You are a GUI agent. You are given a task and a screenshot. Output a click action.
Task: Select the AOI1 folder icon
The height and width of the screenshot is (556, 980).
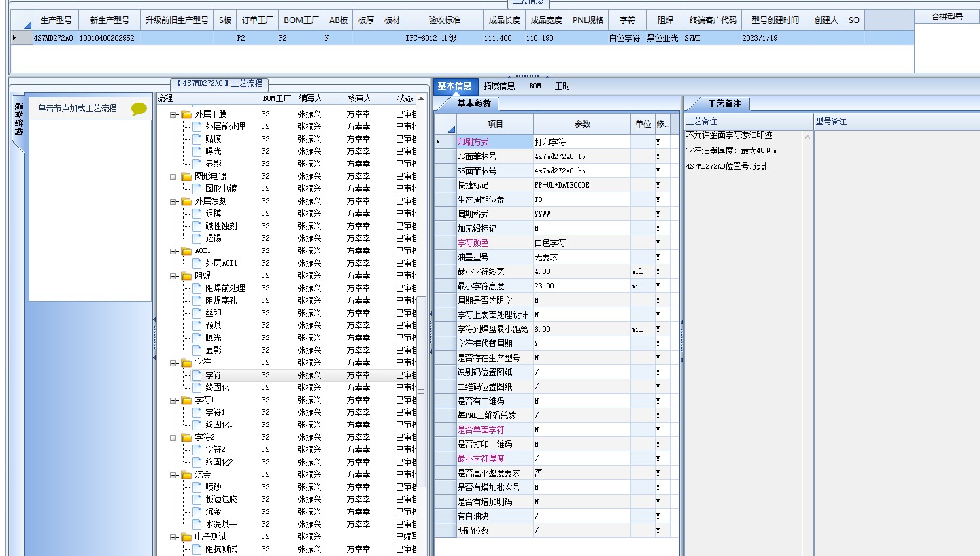[187, 251]
